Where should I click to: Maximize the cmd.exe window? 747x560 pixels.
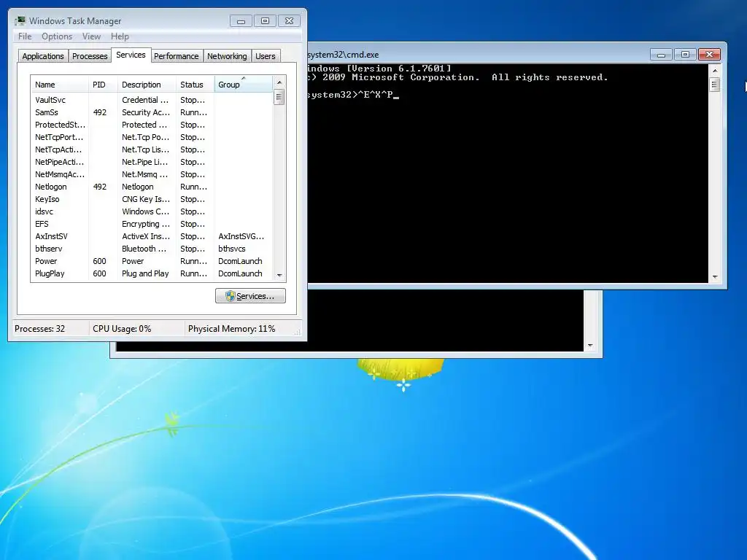coord(685,54)
